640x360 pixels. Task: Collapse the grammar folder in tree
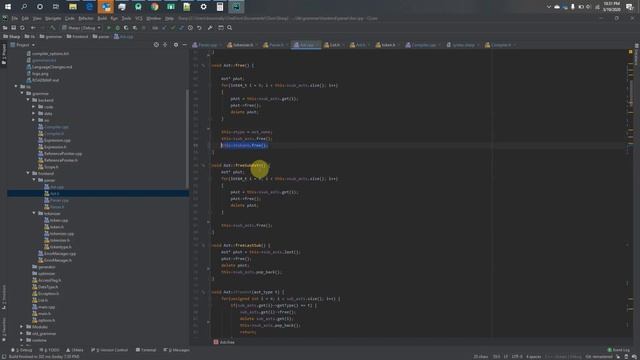[x=22, y=93]
